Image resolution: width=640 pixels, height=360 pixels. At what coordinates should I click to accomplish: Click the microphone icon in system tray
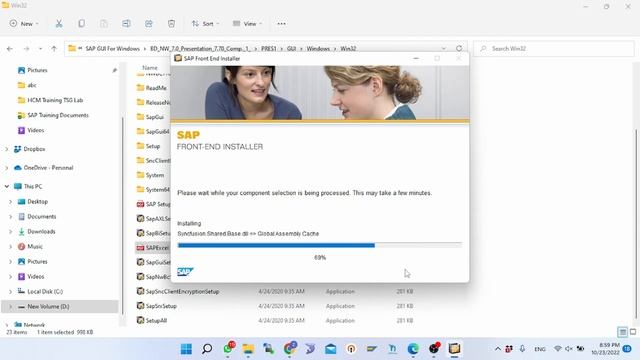tap(522, 349)
